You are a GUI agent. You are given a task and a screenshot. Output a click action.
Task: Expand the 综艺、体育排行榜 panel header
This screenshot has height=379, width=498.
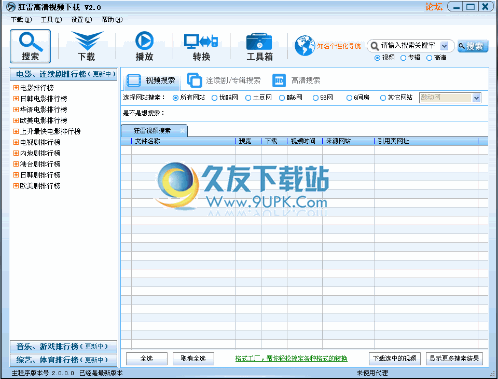63,360
